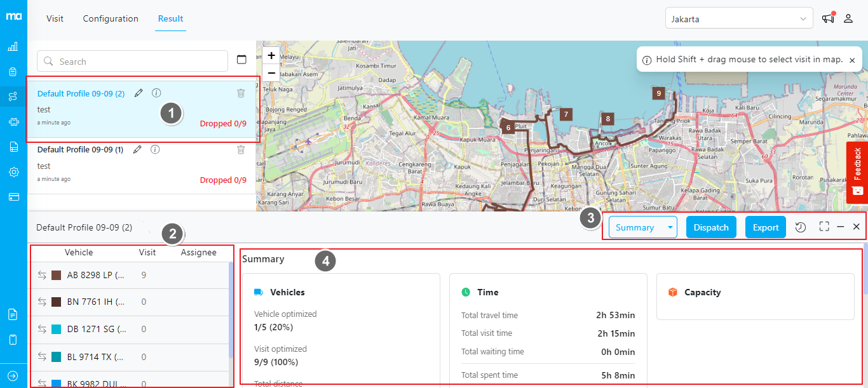The width and height of the screenshot is (868, 388).
Task: Delete Default Profile 09-09 (1) via trash icon
Action: [241, 150]
